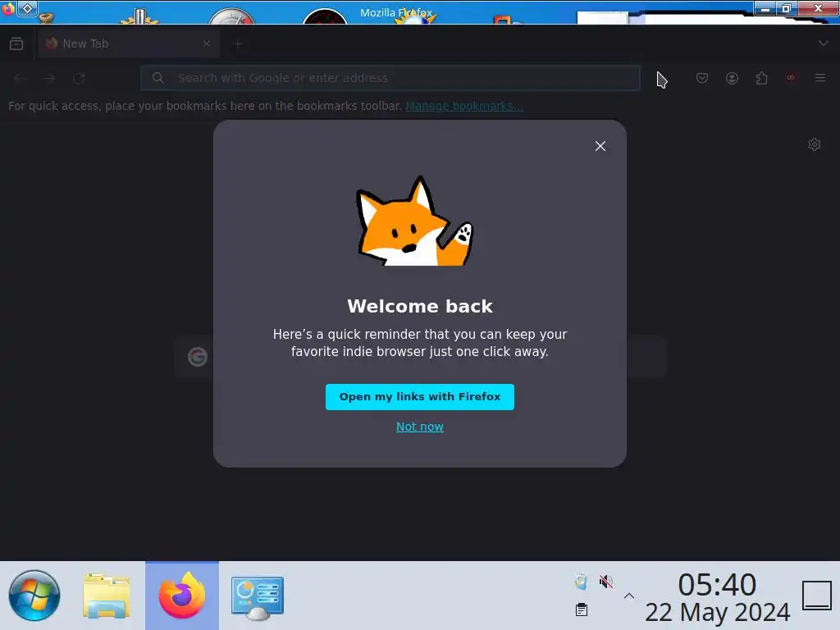Select the Firefox taskbar icon

[182, 596]
